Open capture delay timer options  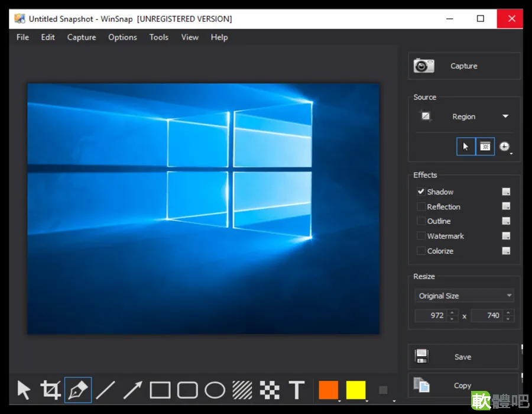[x=505, y=147]
